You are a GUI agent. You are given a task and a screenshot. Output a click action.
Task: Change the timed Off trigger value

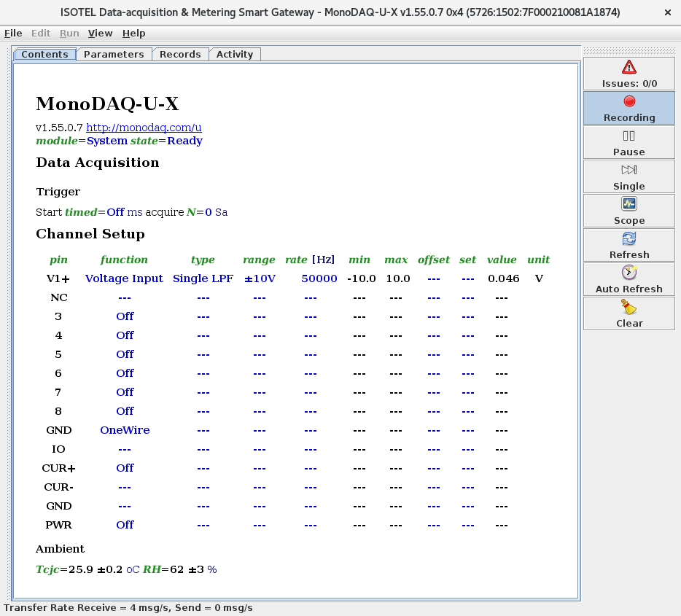(115, 212)
